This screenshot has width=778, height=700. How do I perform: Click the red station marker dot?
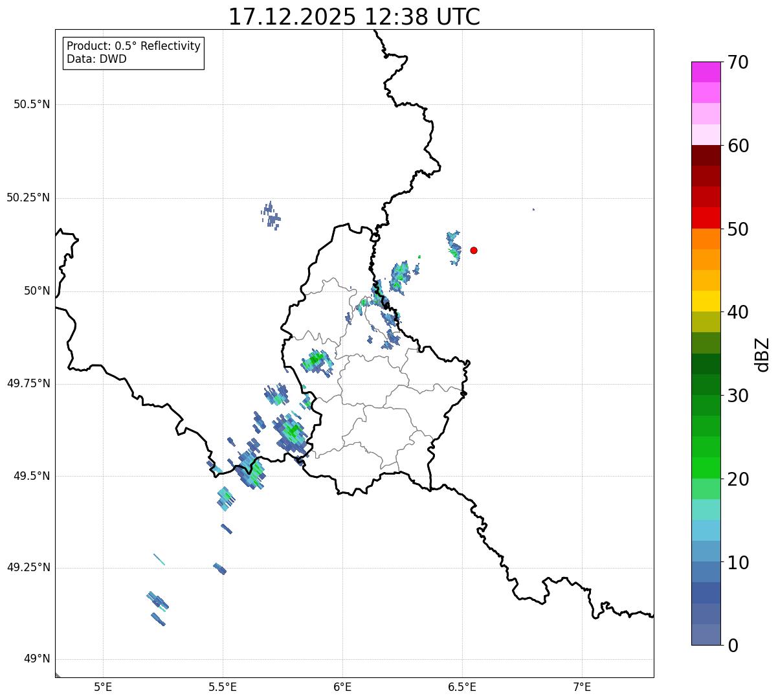coord(474,250)
